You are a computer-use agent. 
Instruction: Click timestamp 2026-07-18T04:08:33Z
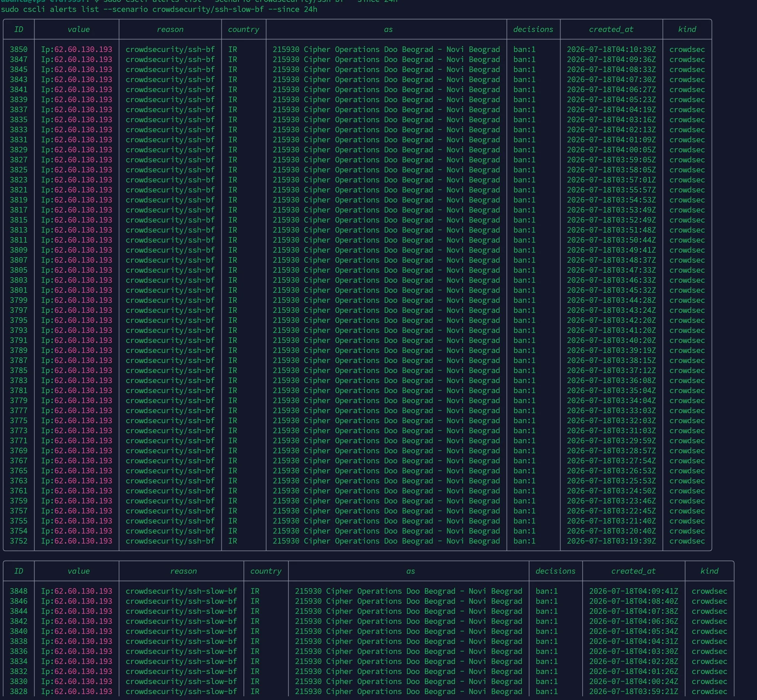pyautogui.click(x=611, y=69)
